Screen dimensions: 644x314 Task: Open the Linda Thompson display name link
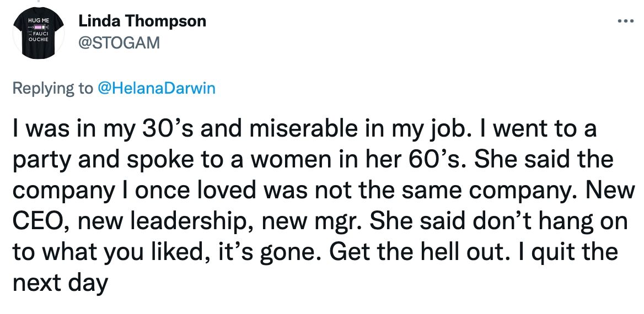142,21
